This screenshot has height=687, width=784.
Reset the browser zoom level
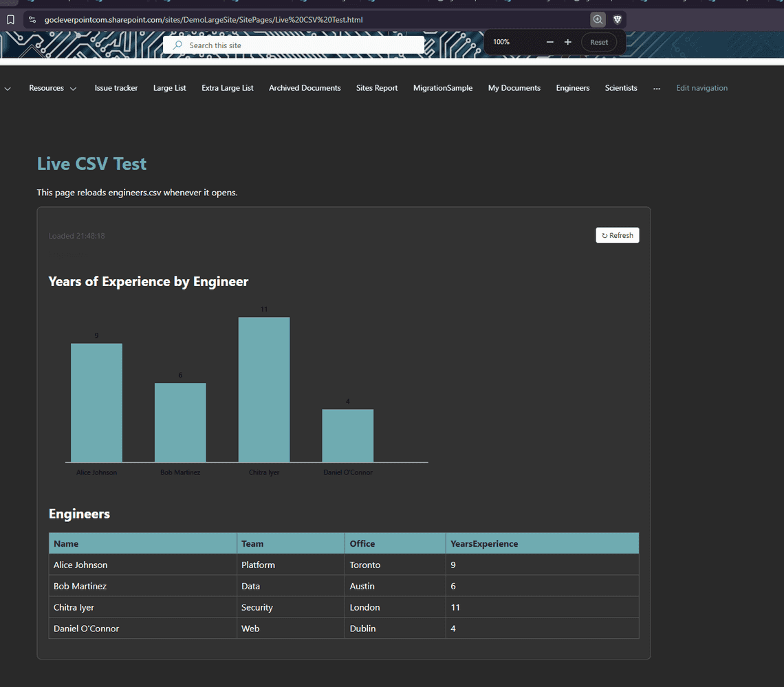tap(599, 42)
